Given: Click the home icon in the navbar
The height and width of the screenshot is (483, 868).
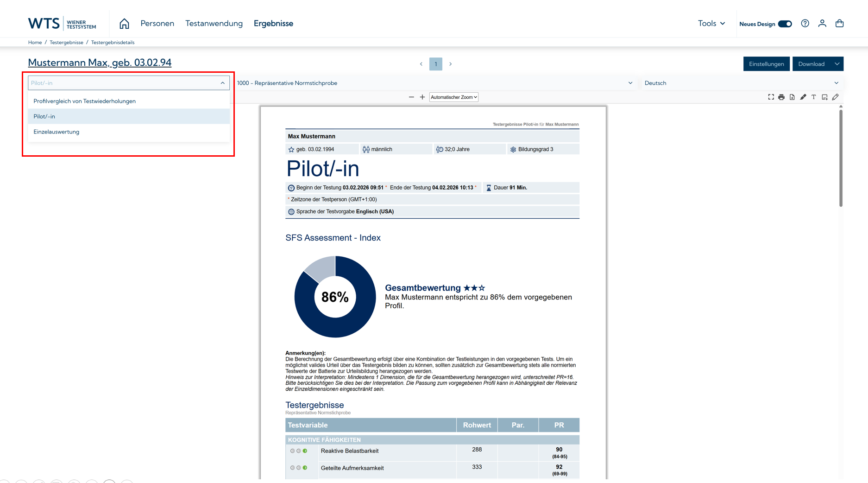Looking at the screenshot, I should coord(124,24).
